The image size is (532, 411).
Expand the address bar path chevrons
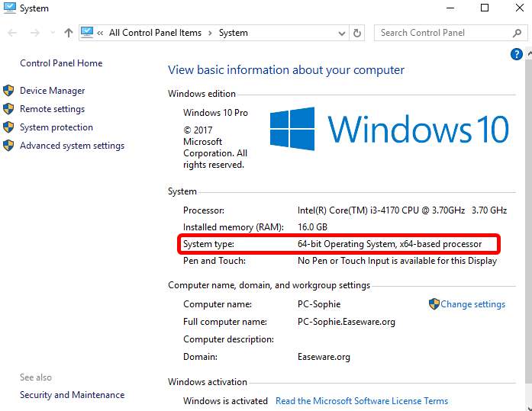click(x=100, y=34)
